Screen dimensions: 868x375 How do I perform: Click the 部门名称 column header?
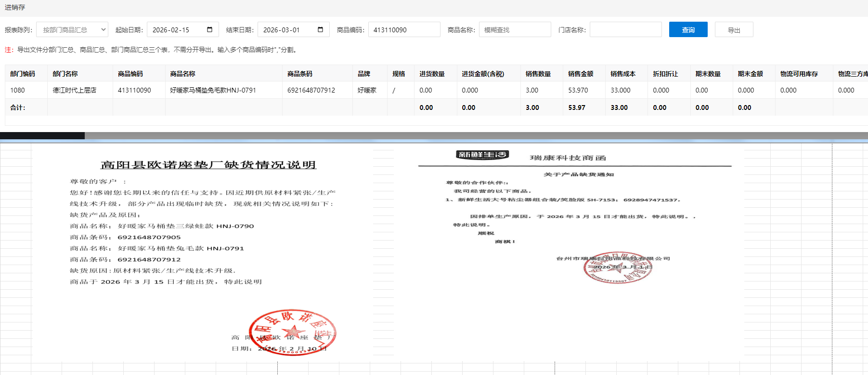[65, 74]
